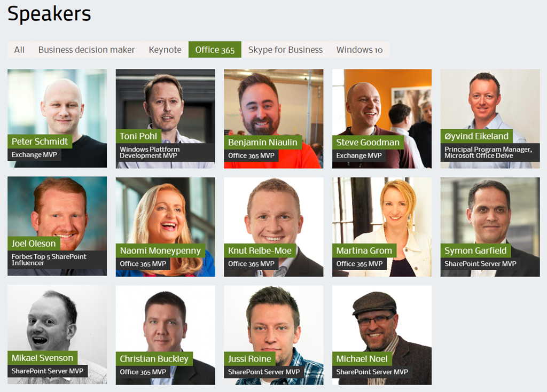Open Jussi Roine's speaker card
547x392 pixels.
[x=273, y=335]
